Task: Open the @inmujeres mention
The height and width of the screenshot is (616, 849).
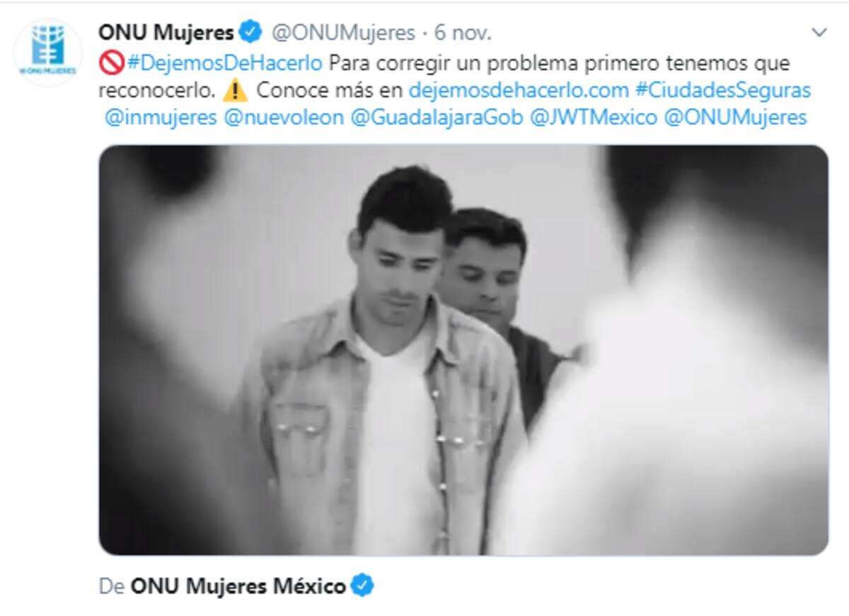Action: coord(161,117)
